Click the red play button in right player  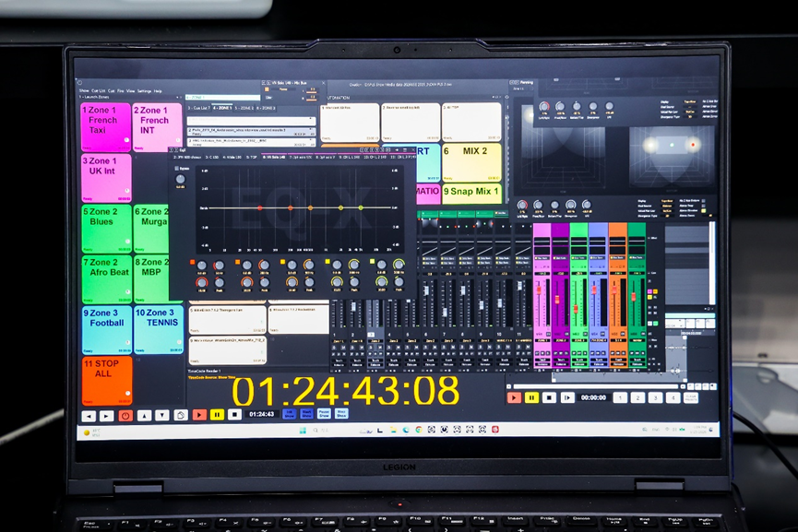pos(514,397)
